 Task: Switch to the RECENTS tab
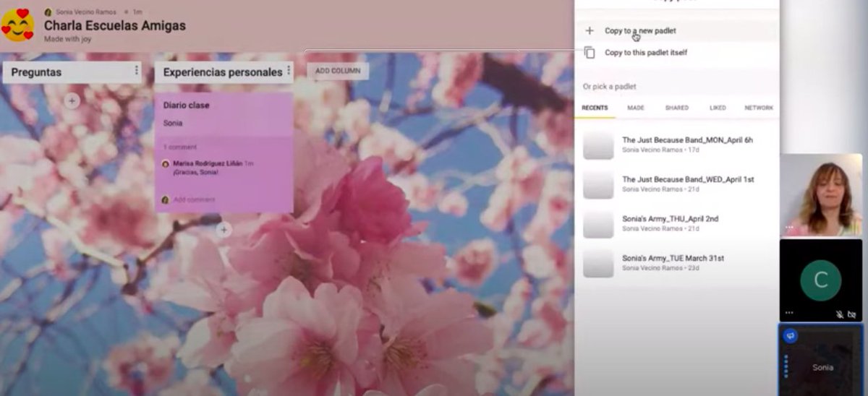(595, 108)
